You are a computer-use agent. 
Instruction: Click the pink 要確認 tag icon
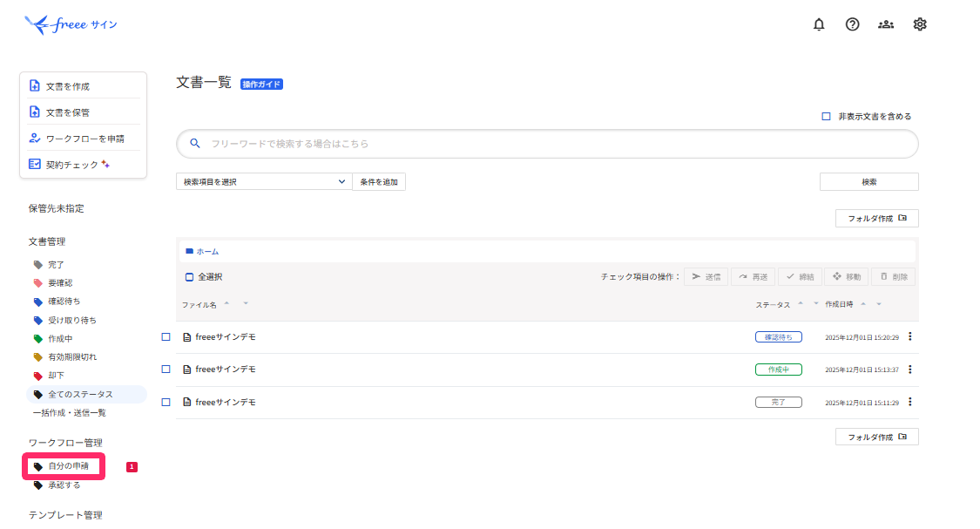pos(38,283)
